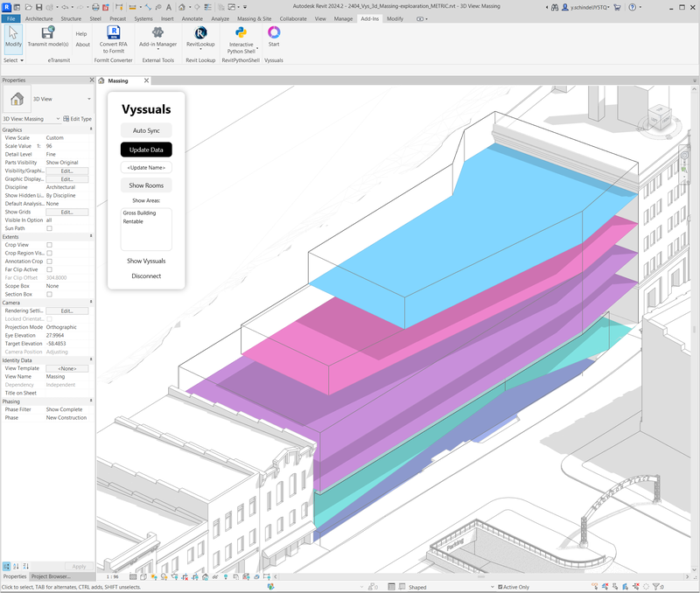Toggle the Active Only checkbox in status bar
The height and width of the screenshot is (593, 700).
pos(500,587)
